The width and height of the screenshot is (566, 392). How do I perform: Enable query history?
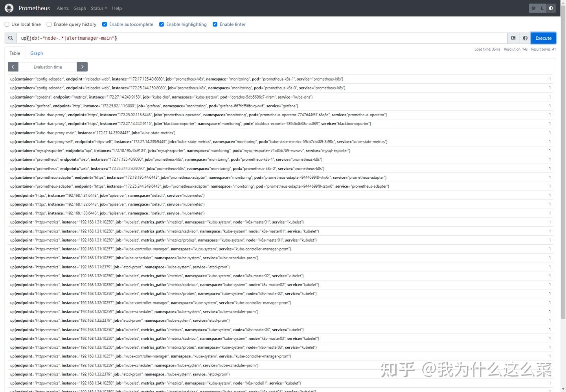tap(49, 24)
